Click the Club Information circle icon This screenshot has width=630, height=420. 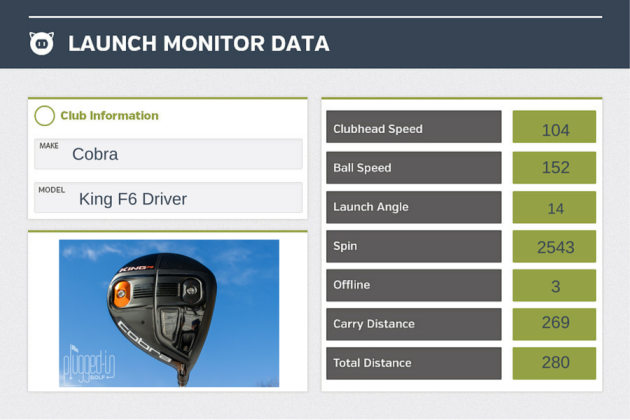[x=45, y=116]
